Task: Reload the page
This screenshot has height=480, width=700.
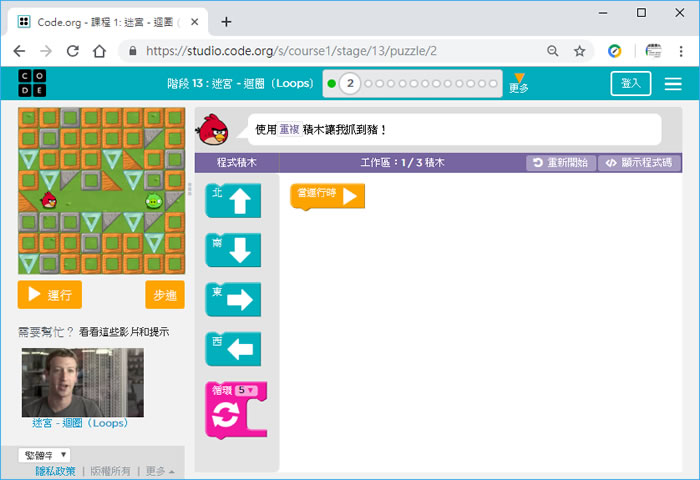Action: [73, 51]
